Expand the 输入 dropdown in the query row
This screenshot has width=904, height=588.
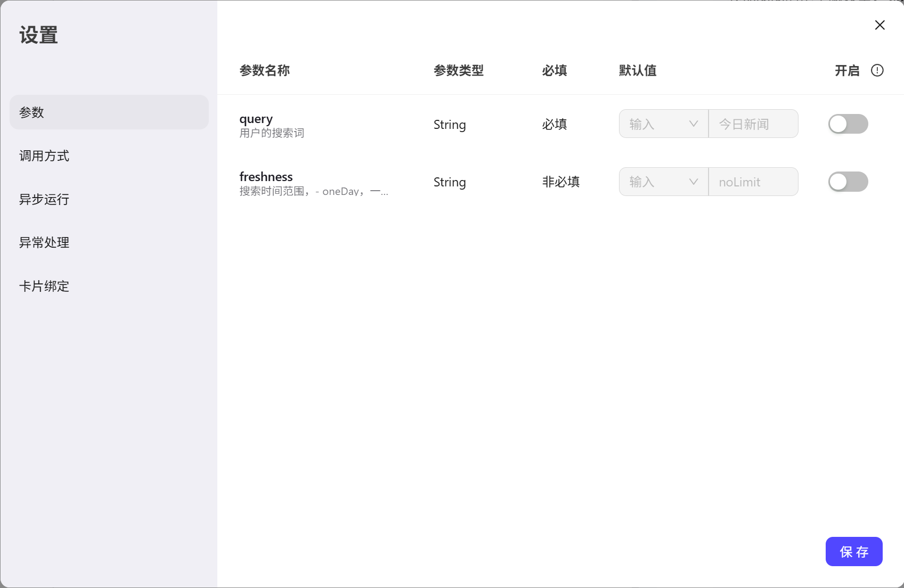point(663,124)
